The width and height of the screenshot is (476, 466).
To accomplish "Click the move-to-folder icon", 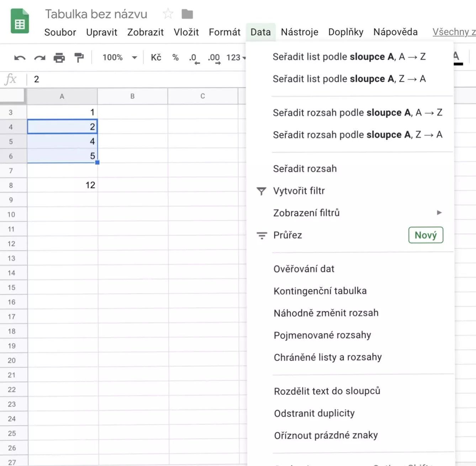I will point(187,14).
